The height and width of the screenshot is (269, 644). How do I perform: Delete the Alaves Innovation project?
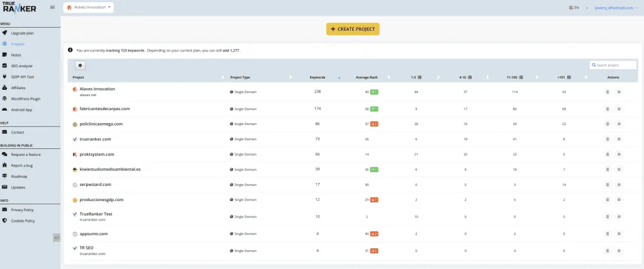608,92
